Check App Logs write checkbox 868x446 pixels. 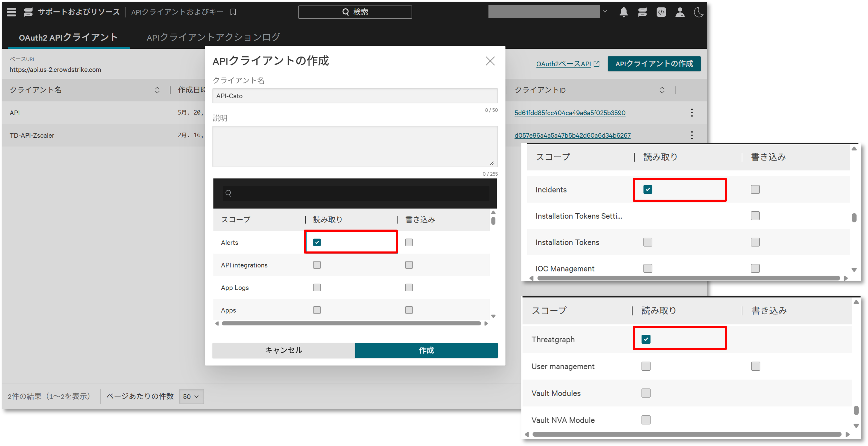point(409,288)
